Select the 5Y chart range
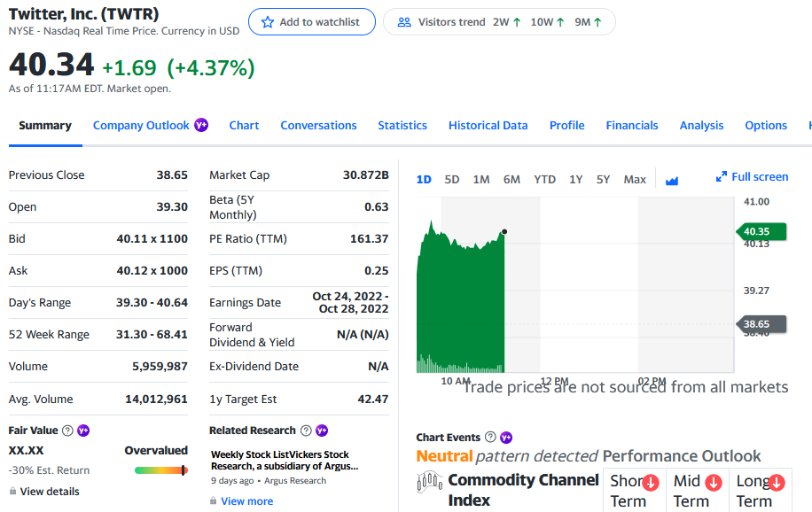This screenshot has width=812, height=512. [603, 180]
